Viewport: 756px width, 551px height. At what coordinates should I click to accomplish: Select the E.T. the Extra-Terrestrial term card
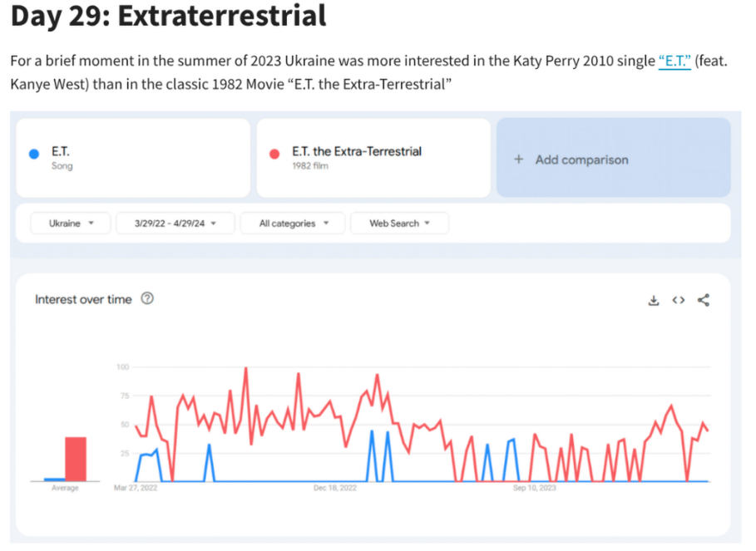tap(373, 158)
